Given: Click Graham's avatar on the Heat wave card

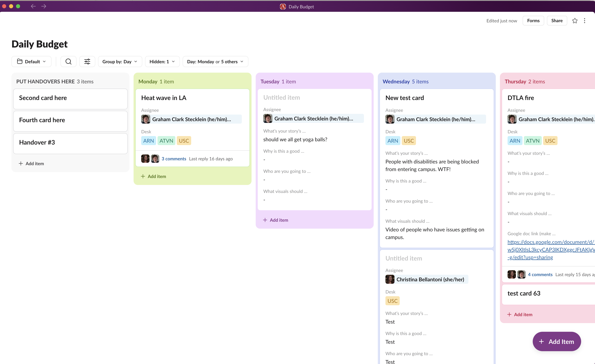Looking at the screenshot, I should click(x=146, y=119).
